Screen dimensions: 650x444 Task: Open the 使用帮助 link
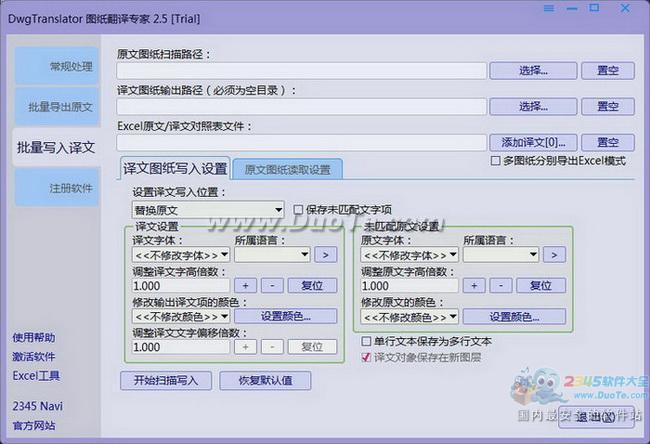(34, 337)
